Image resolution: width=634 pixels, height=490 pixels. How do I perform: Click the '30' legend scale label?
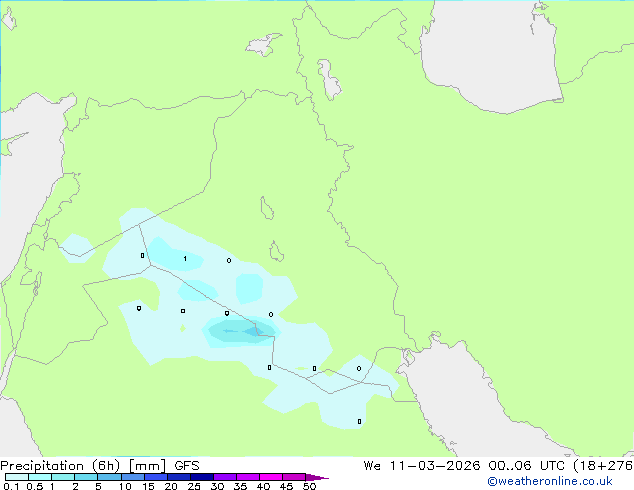point(217,486)
